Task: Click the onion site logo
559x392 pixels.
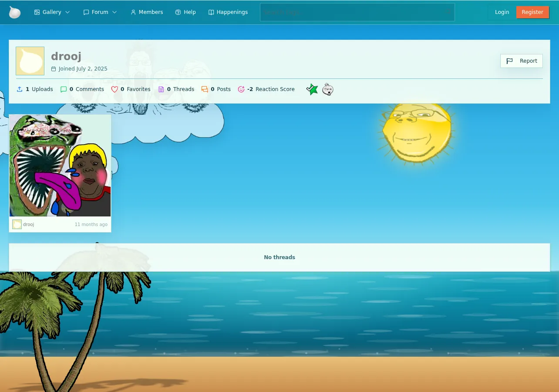Action: tap(15, 12)
